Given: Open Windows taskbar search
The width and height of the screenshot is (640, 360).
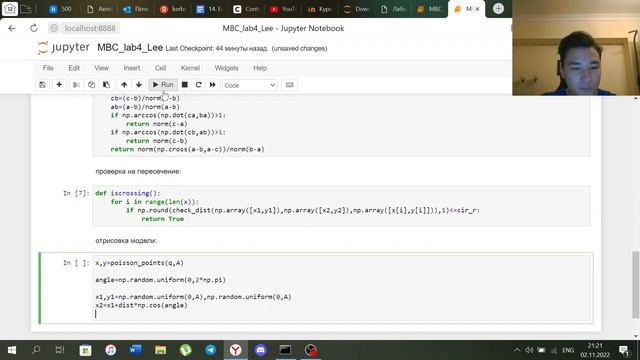Looking at the screenshot, I should 36,350.
